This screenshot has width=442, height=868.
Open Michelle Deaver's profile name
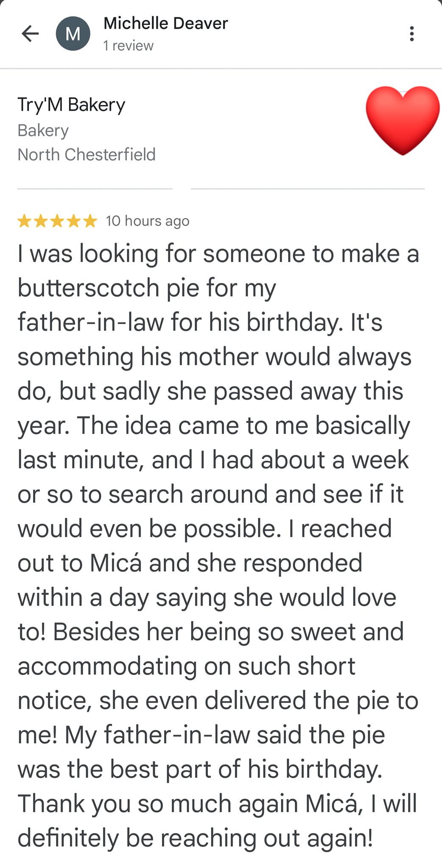pyautogui.click(x=165, y=23)
